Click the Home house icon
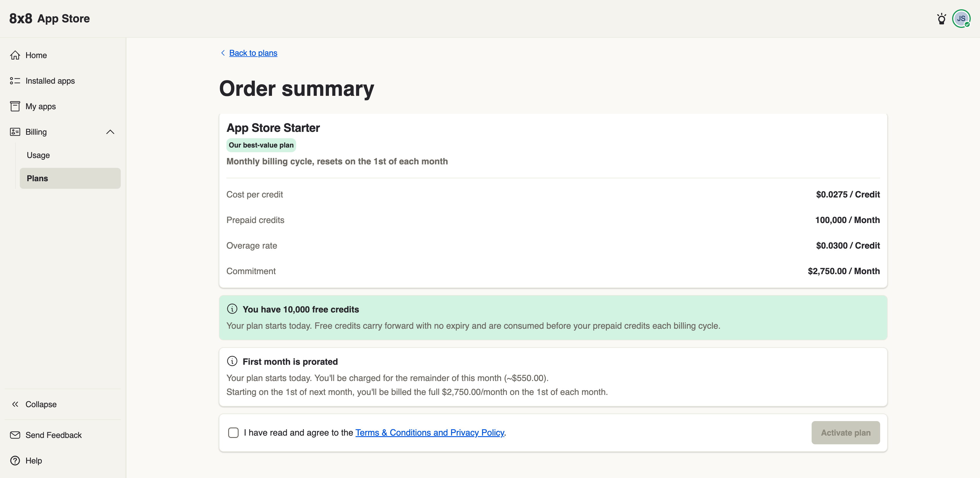 pos(15,55)
